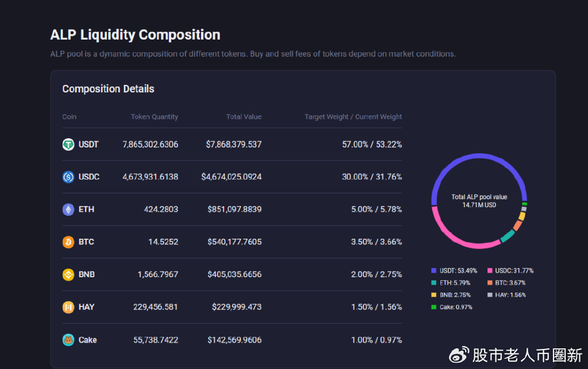Select the BNB yellow legend swatch
Image resolution: width=588 pixels, height=369 pixels.
click(x=434, y=295)
